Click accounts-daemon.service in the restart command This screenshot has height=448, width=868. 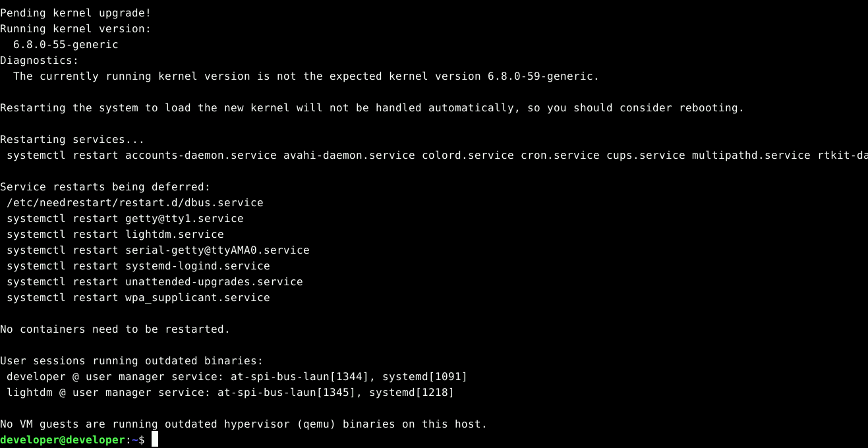click(201, 155)
